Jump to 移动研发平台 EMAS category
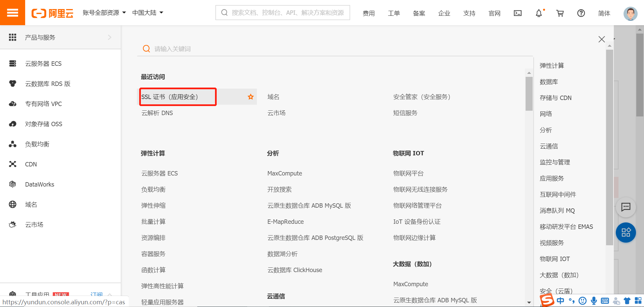 (x=566, y=226)
